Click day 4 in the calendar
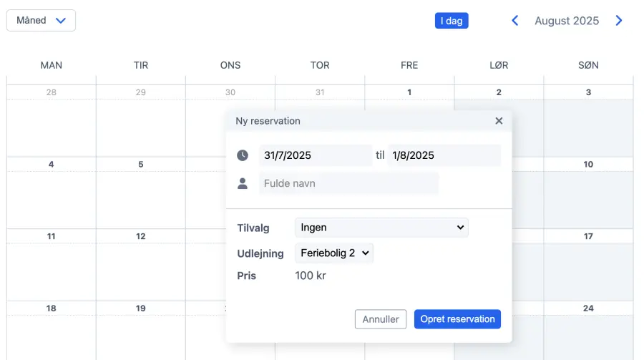 52,193
